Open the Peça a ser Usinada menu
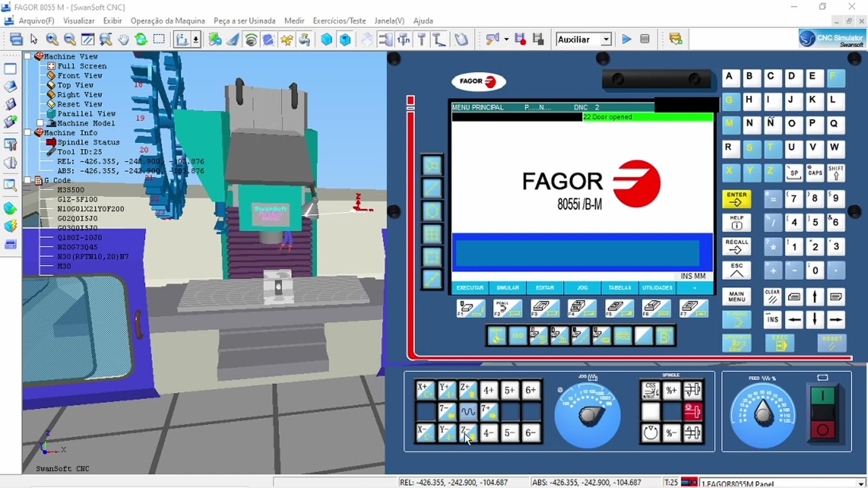 (x=245, y=21)
